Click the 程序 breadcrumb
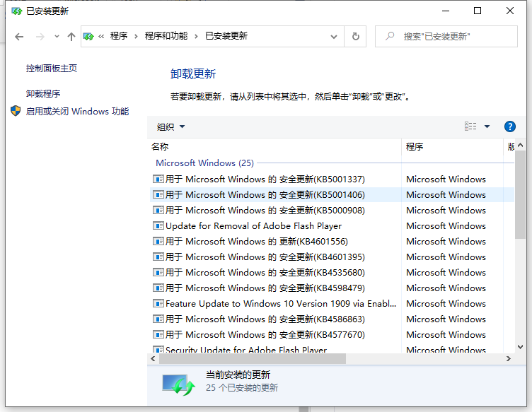 [x=119, y=36]
